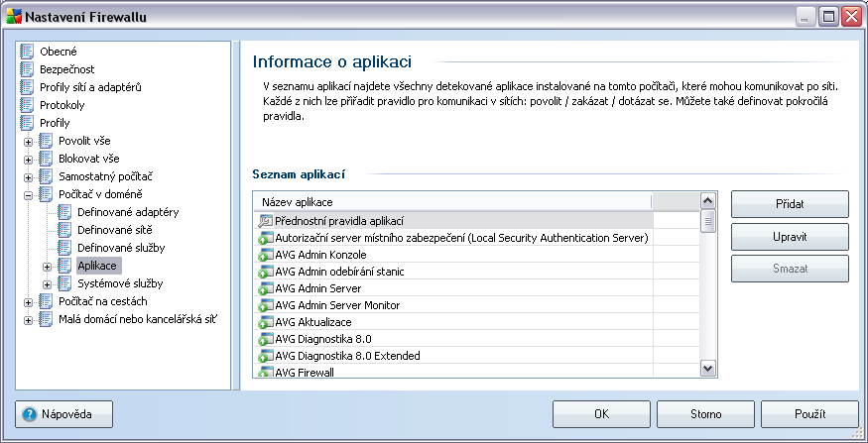
Task: Expand Malá domácí nebo kancelářská síť profile
Action: tap(28, 320)
